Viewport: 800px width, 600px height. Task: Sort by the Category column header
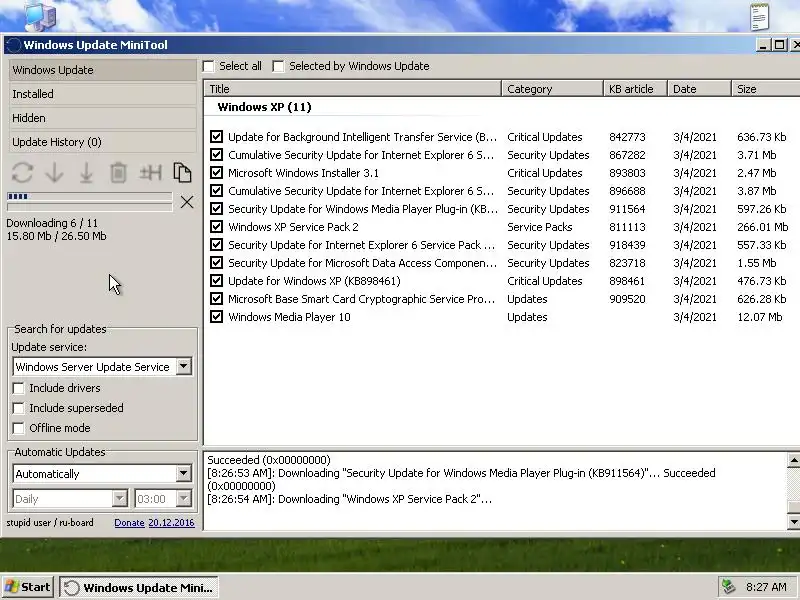pos(553,89)
